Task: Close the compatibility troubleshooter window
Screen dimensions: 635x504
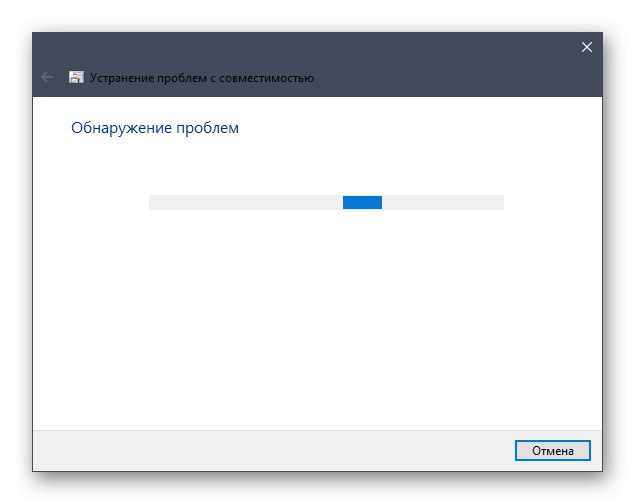Action: coord(586,47)
